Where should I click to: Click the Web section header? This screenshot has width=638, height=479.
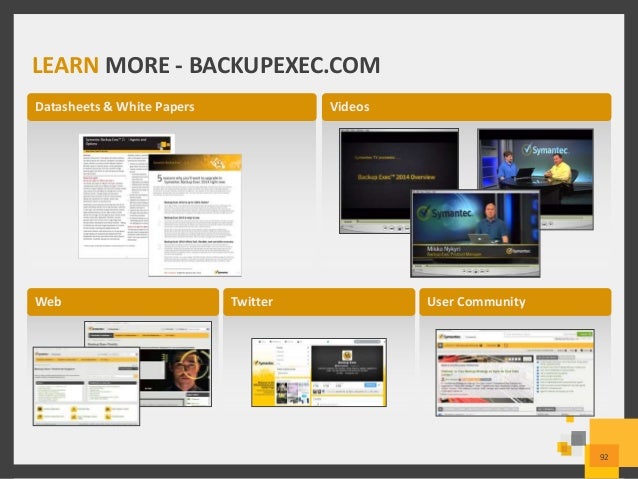[x=123, y=302]
